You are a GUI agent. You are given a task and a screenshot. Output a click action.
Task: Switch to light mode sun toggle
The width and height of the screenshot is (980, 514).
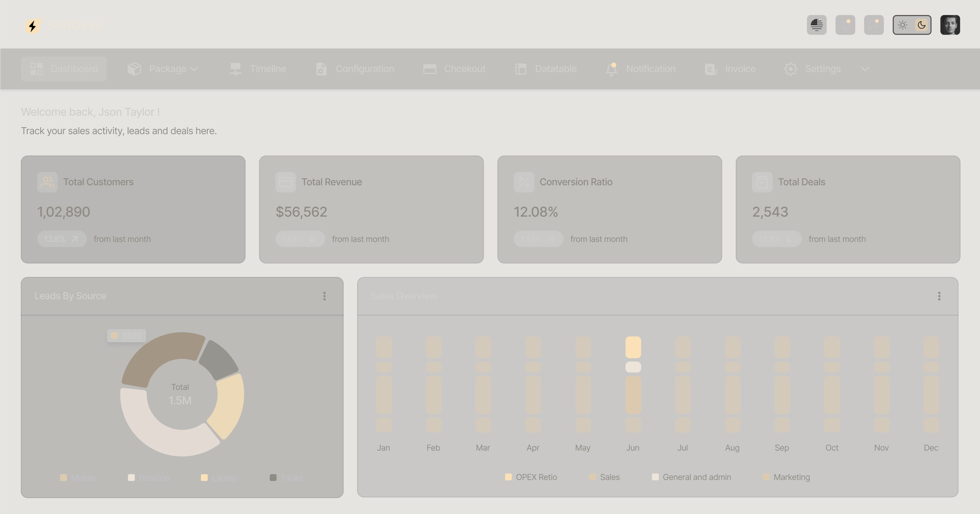click(x=902, y=25)
